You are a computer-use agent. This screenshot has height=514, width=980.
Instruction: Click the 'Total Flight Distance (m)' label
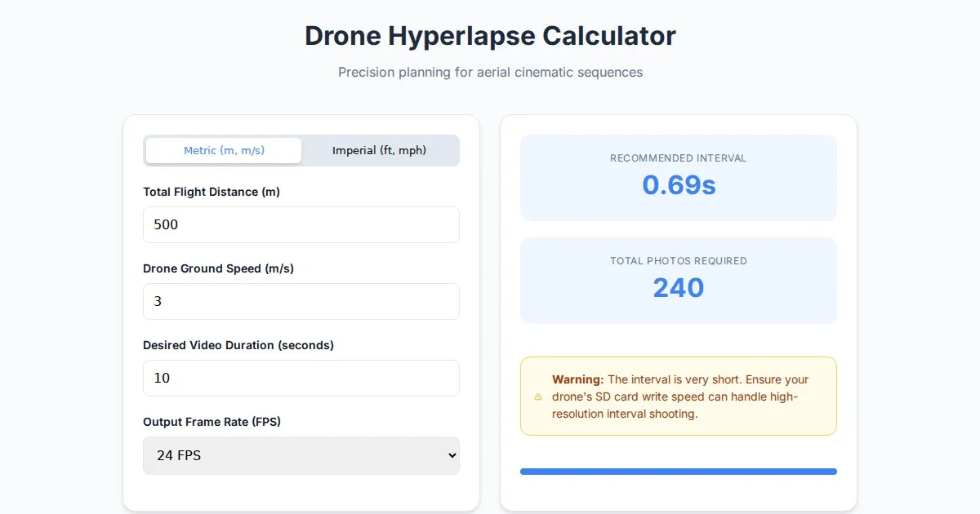[x=212, y=192]
